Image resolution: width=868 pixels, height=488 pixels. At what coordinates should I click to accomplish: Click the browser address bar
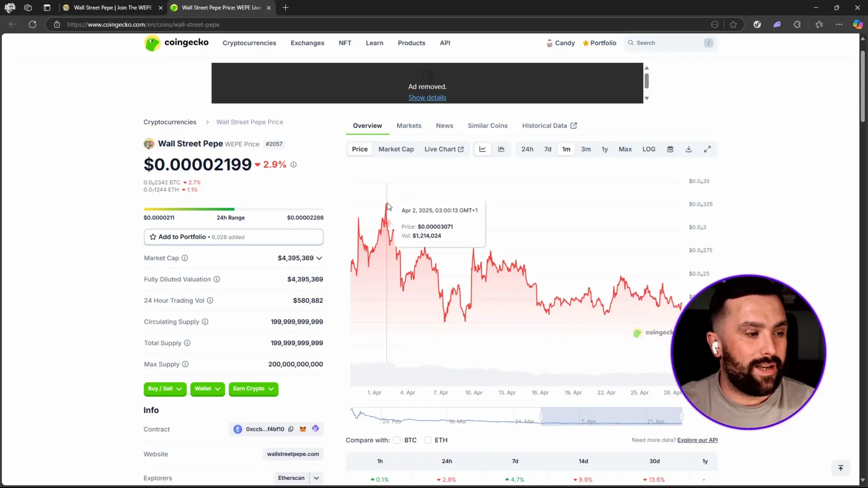coord(380,24)
